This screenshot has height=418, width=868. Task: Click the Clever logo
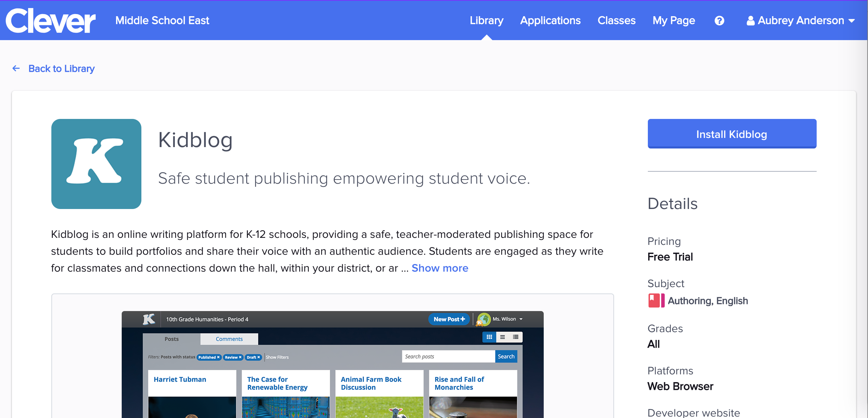[51, 20]
